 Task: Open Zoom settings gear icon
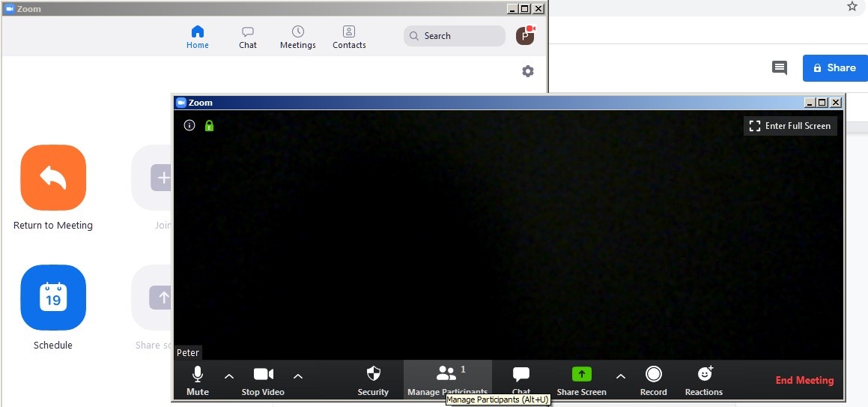tap(528, 71)
